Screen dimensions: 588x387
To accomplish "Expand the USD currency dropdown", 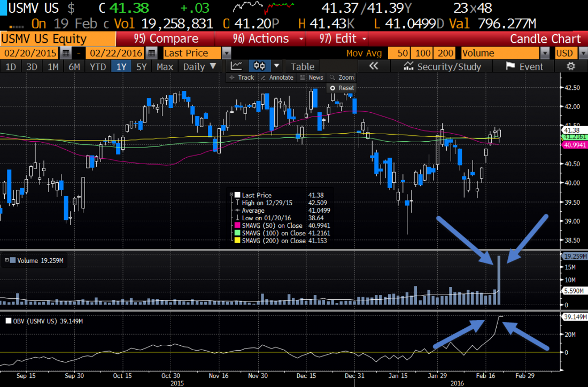I will (582, 53).
